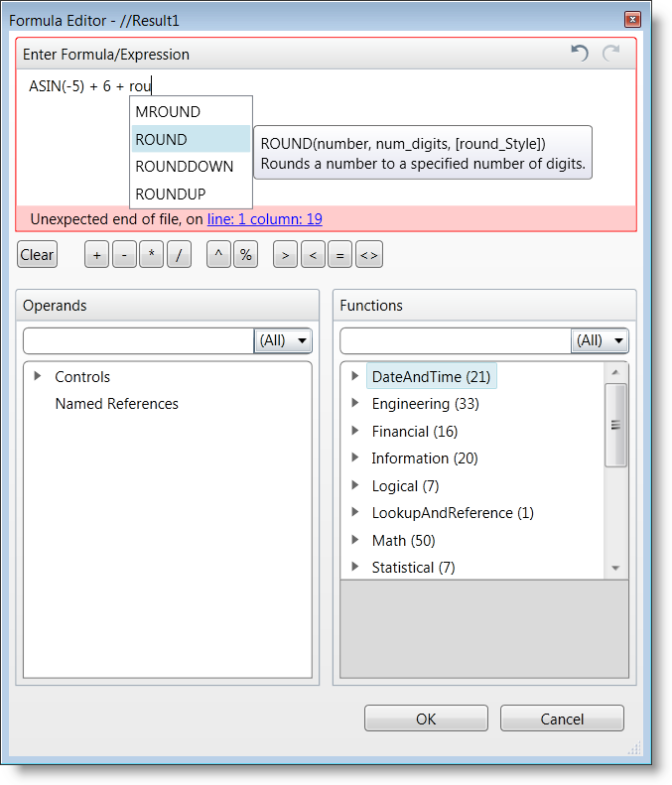The height and width of the screenshot is (785, 672).
Task: Choose ROUNDDOWN from the autocomplete list
Action: point(185,166)
